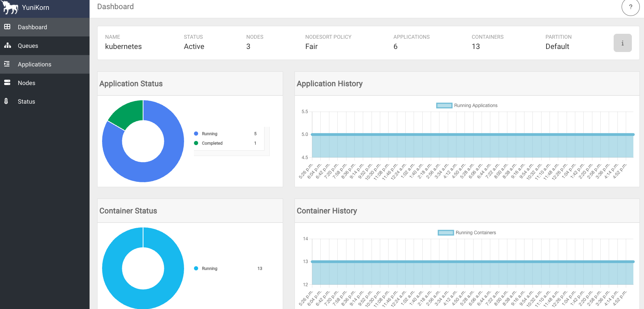644x309 pixels.
Task: Click the YuniKorn unicorn logo
Action: tap(10, 7)
